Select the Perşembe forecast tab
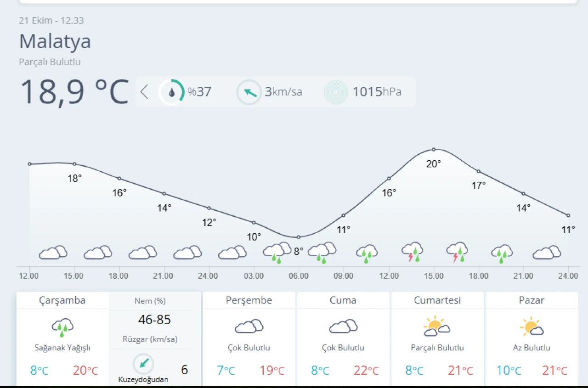Viewport: 588px width, 388px height. [249, 300]
